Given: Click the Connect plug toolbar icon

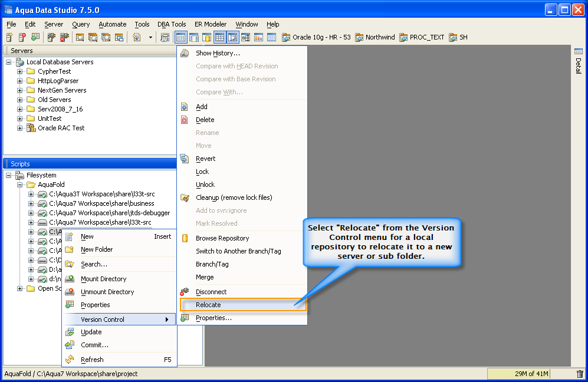Looking at the screenshot, I should 51,37.
